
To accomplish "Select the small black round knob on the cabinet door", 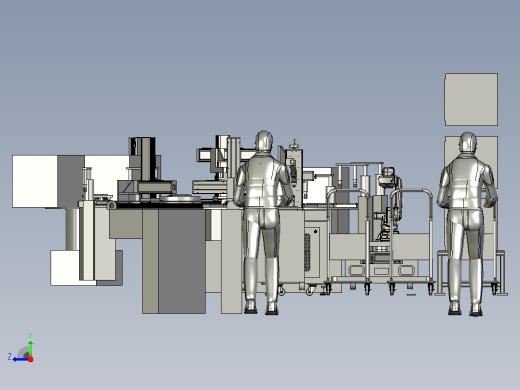I will (x=315, y=231).
